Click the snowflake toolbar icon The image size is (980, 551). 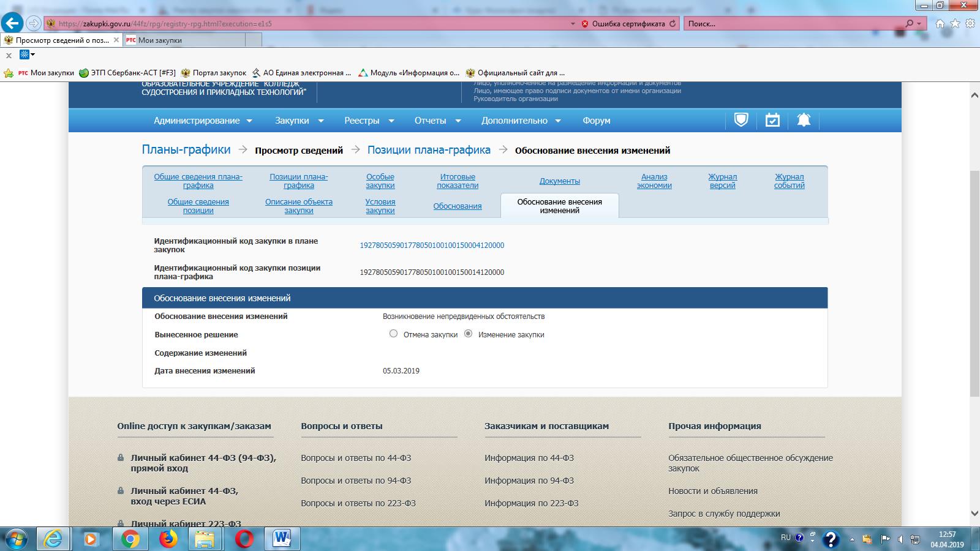tap(24, 54)
